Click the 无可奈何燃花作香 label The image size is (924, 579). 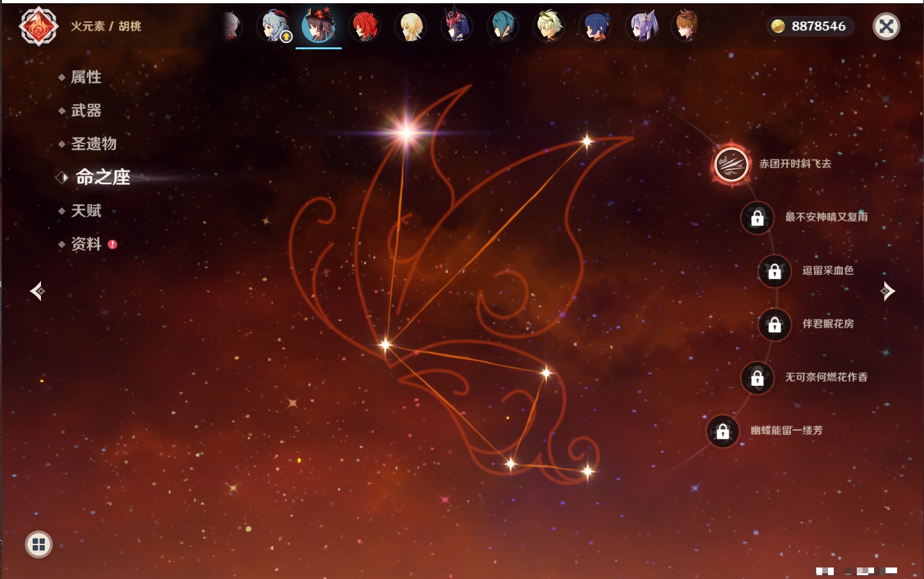tap(826, 377)
